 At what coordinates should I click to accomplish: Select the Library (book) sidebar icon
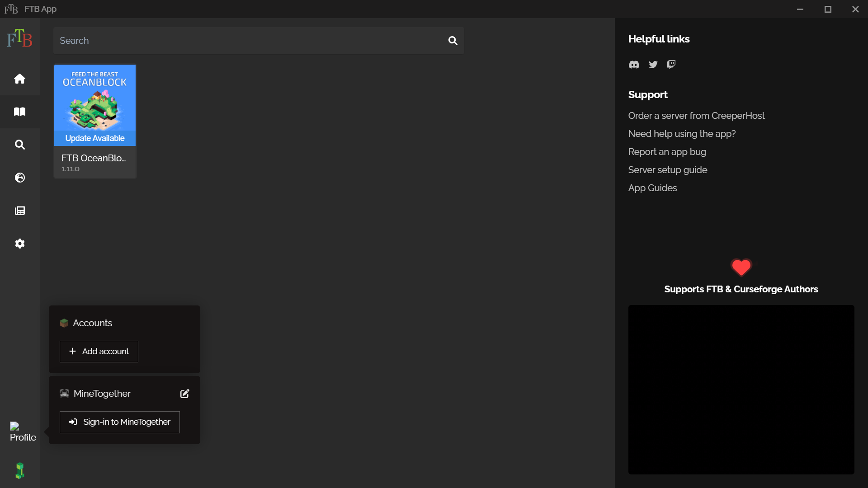[x=19, y=112]
